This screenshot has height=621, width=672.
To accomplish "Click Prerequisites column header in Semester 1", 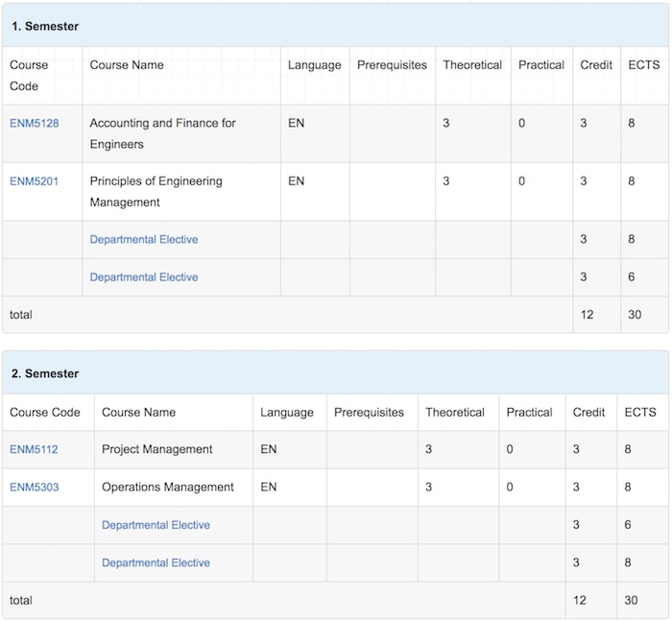I will click(392, 65).
